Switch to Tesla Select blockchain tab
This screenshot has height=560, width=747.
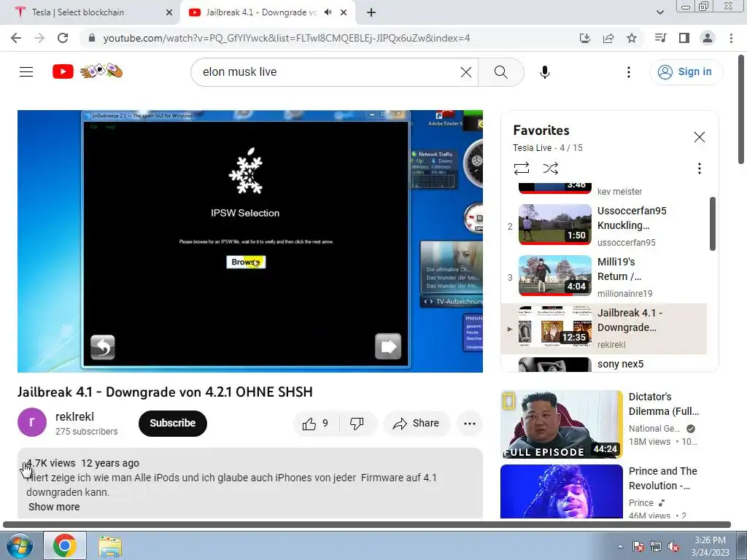90,12
